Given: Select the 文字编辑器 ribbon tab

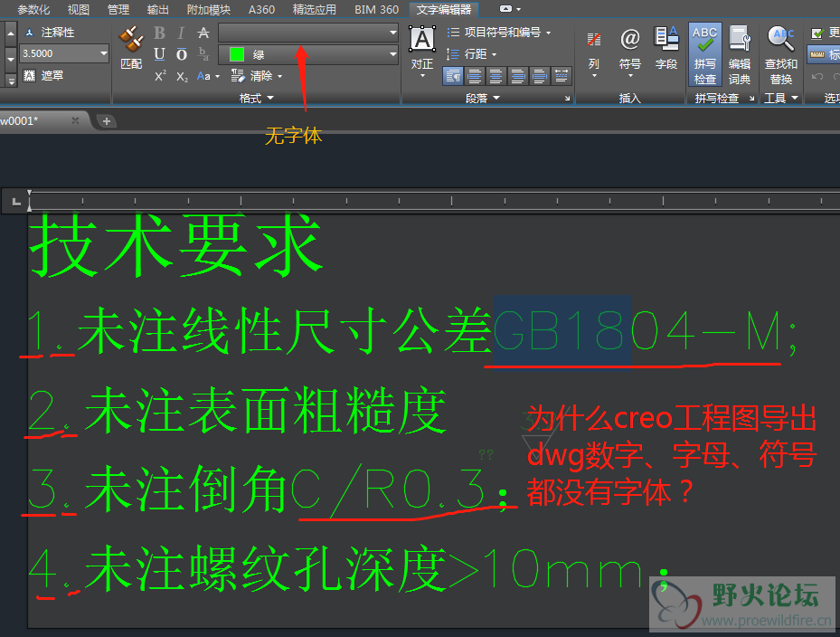Looking at the screenshot, I should point(444,10).
